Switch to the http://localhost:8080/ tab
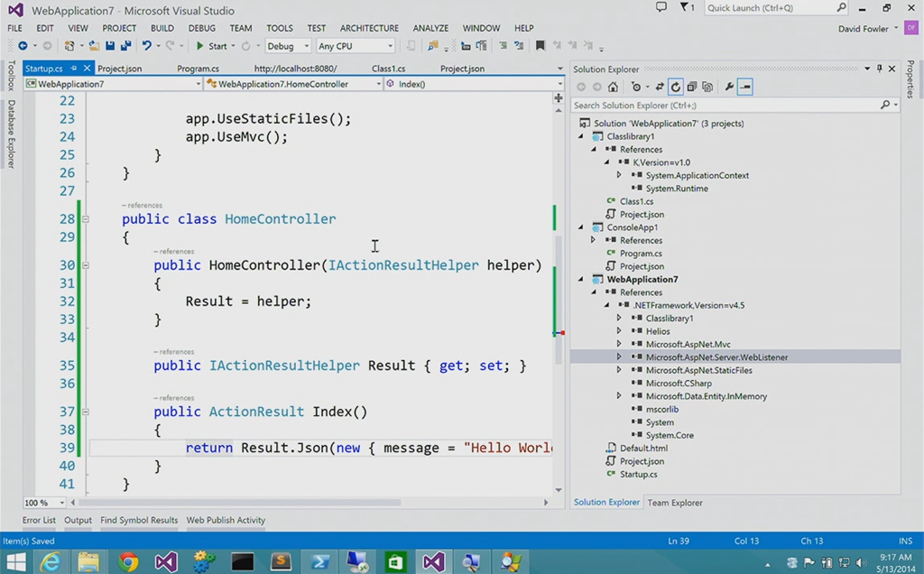This screenshot has width=924, height=574. tap(295, 69)
